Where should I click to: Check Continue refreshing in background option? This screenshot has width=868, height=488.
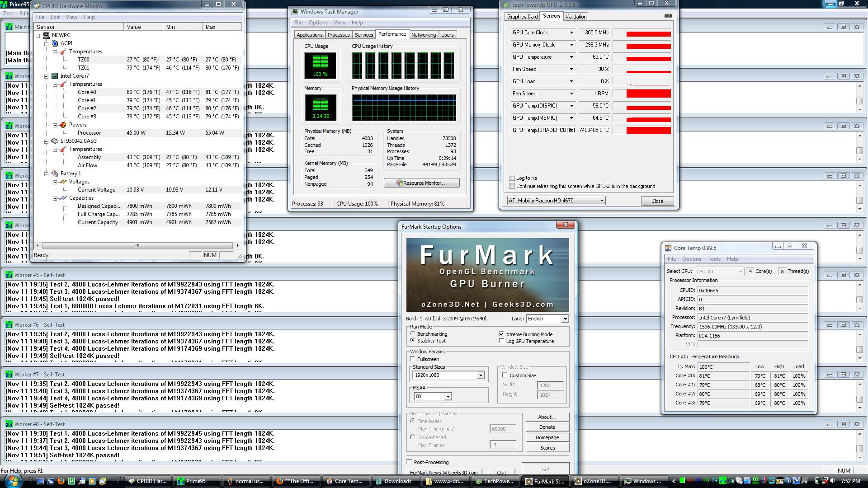pyautogui.click(x=512, y=186)
